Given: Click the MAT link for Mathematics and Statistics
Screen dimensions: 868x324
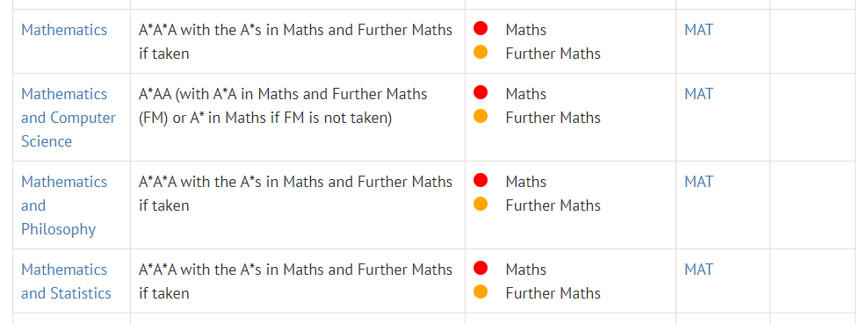Looking at the screenshot, I should 698,270.
